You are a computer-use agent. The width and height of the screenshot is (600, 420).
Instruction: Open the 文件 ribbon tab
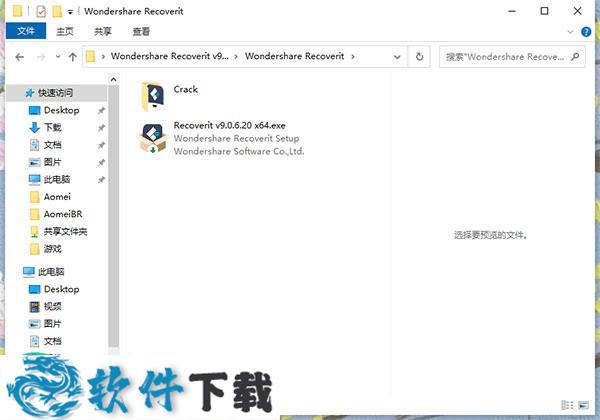tap(26, 31)
